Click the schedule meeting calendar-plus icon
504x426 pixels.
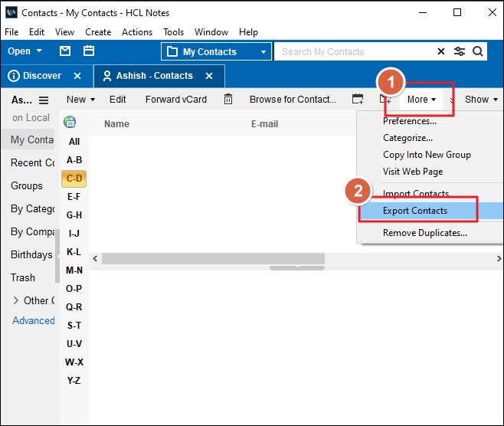(358, 99)
